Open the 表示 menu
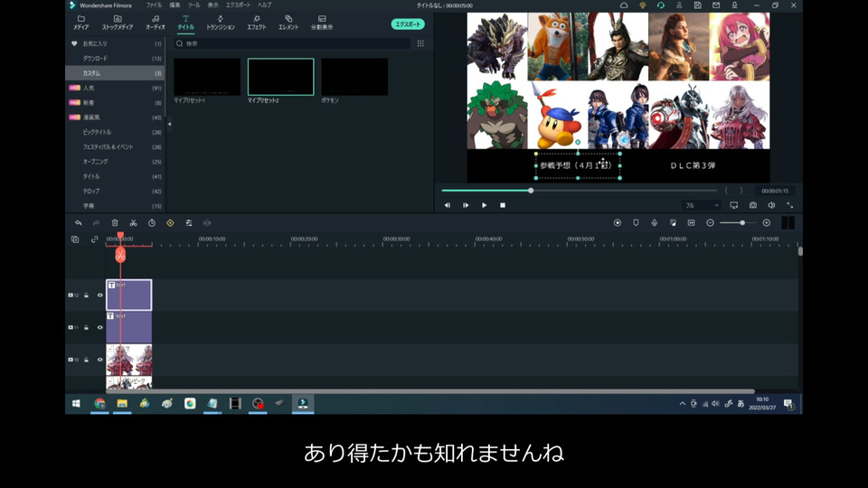 click(x=213, y=5)
